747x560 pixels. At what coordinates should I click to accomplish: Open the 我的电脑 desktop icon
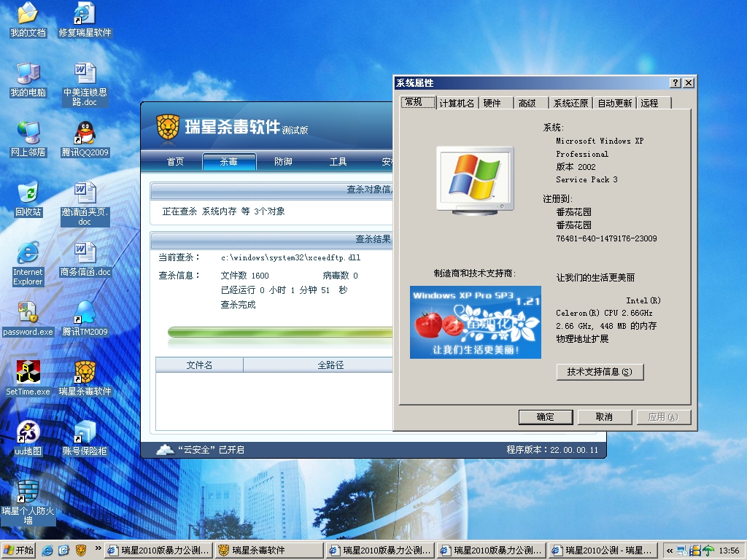coord(28,80)
